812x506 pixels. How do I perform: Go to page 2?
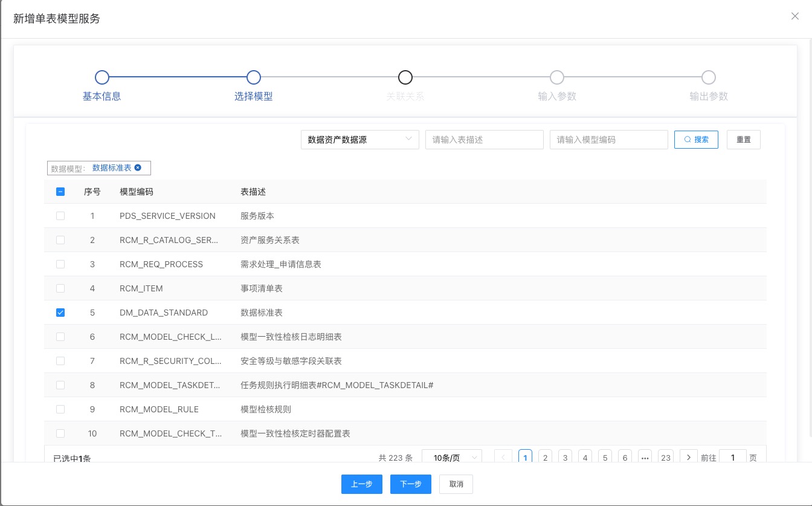point(545,458)
